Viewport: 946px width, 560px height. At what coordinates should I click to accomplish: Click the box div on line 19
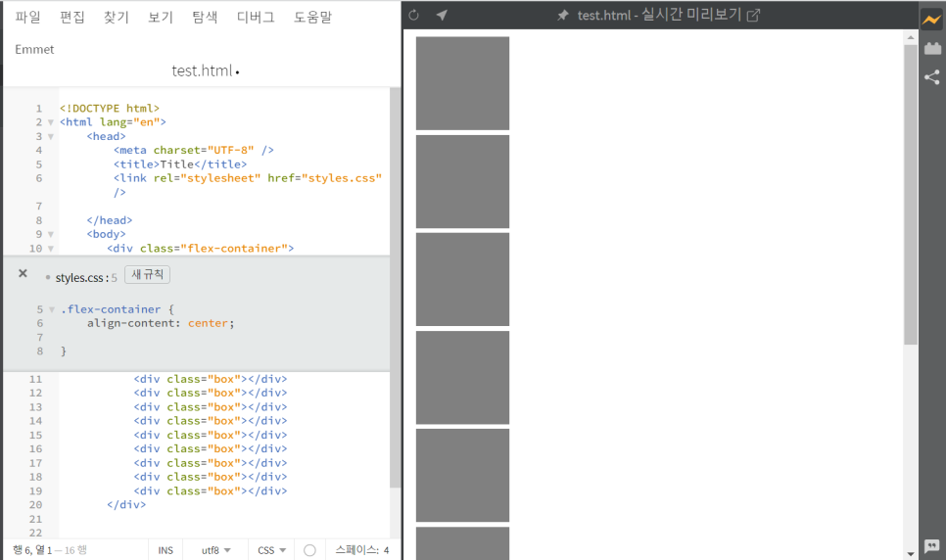[210, 491]
